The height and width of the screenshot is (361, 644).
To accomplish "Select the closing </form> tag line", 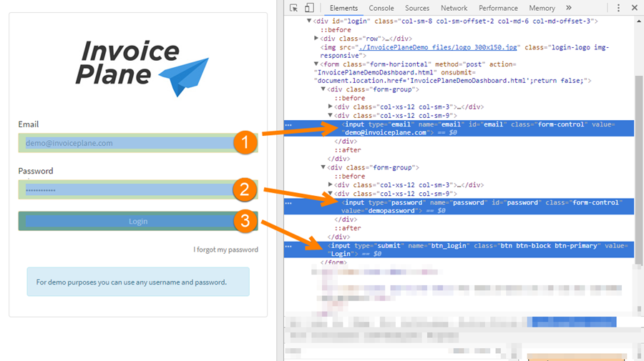I will click(x=334, y=262).
